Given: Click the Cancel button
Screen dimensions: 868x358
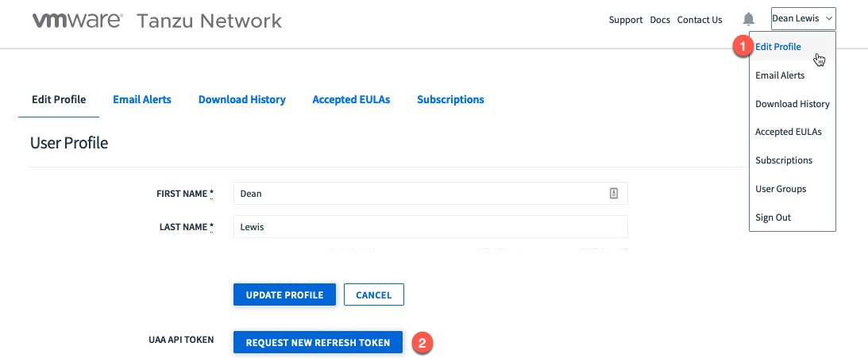Looking at the screenshot, I should (374, 295).
